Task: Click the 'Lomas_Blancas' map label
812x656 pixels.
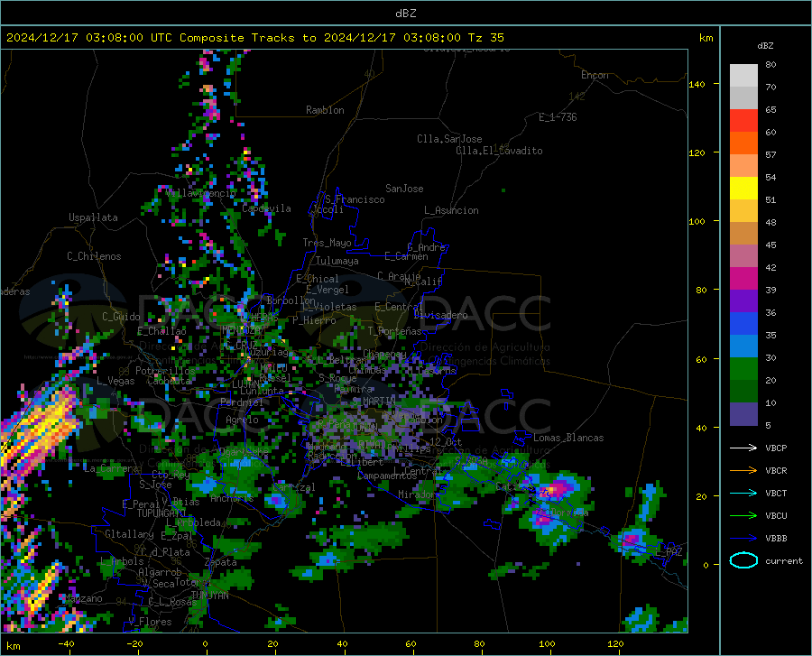Action: point(568,438)
